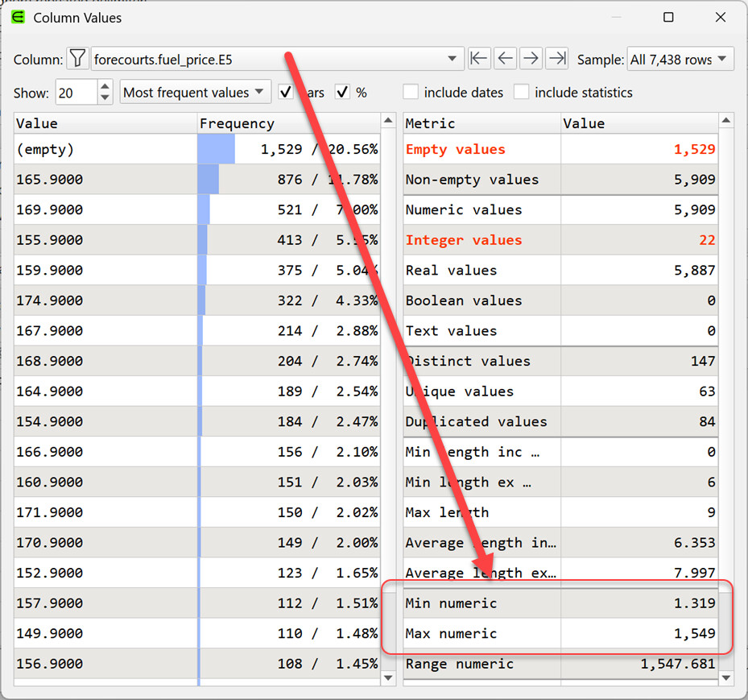Enable the include dates checkbox
Image resolution: width=748 pixels, height=700 pixels.
[411, 93]
